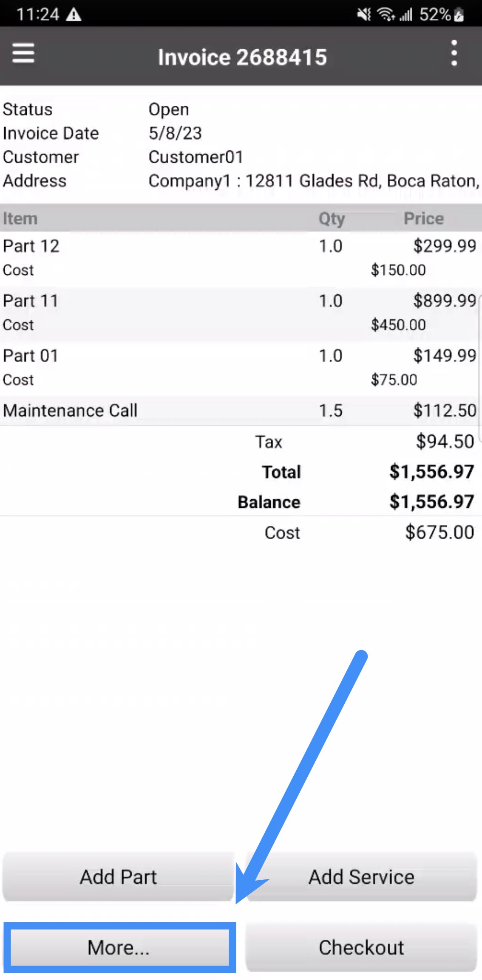Tap the Company1 address line
Viewport: 482px width, 980px height.
point(314,181)
